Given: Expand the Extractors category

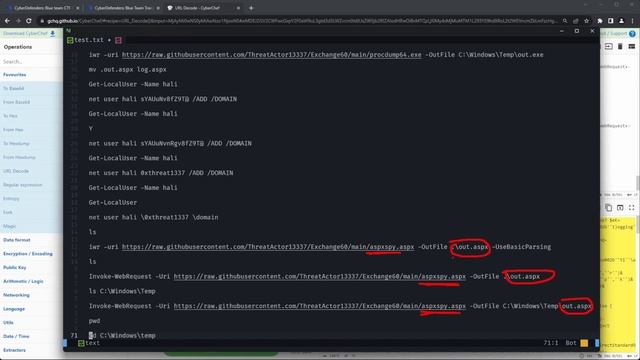Looking at the screenshot, I should coord(31,350).
